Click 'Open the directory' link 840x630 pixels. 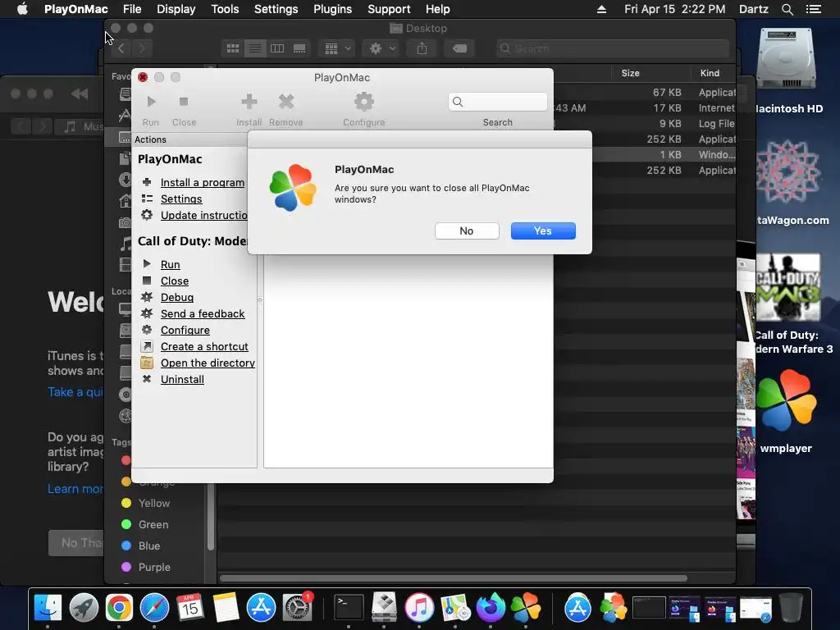coord(208,363)
